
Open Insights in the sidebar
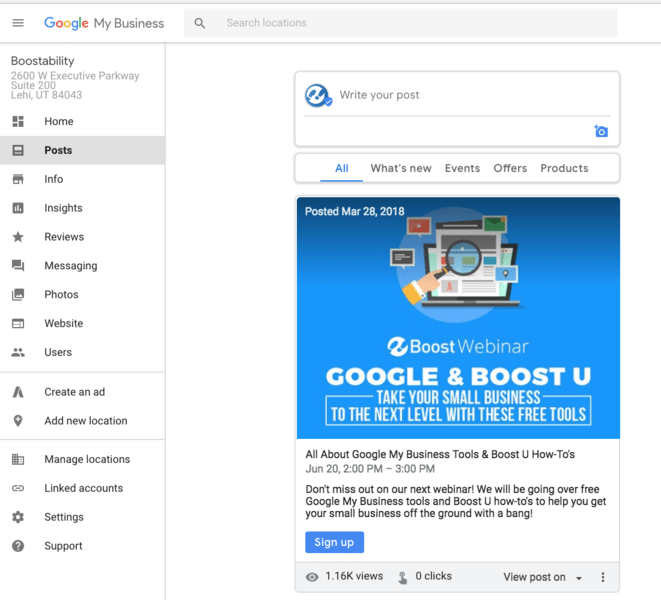point(83,208)
